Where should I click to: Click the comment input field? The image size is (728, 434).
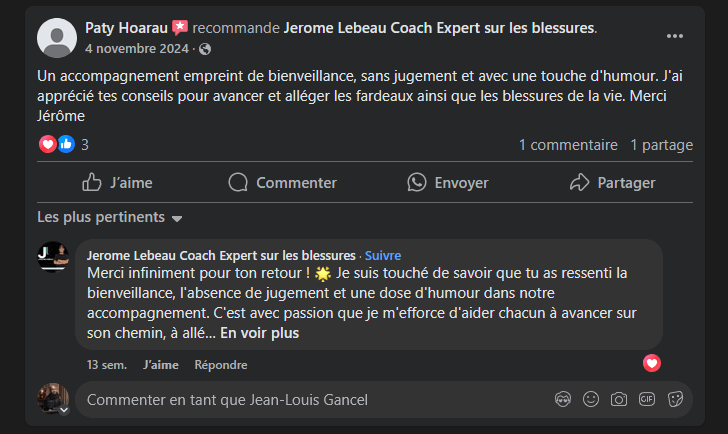300,399
